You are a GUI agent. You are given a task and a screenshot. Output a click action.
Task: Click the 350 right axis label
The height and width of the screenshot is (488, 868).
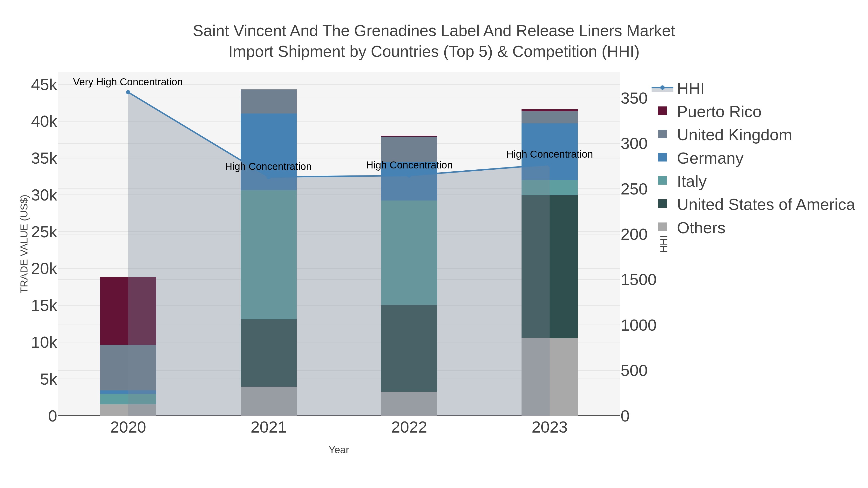(634, 99)
